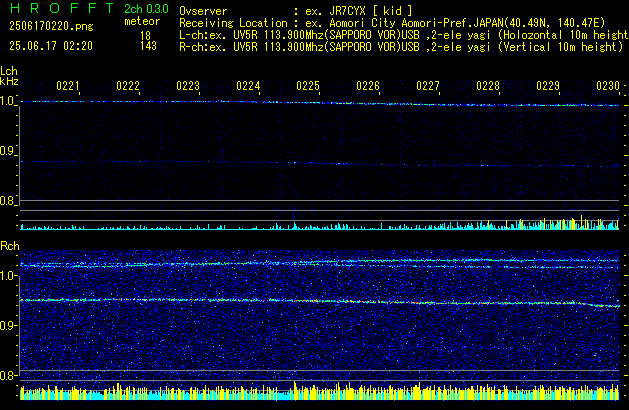The image size is (629, 410).
Task: Click the 'Ovserver' label
Action: [x=203, y=11]
